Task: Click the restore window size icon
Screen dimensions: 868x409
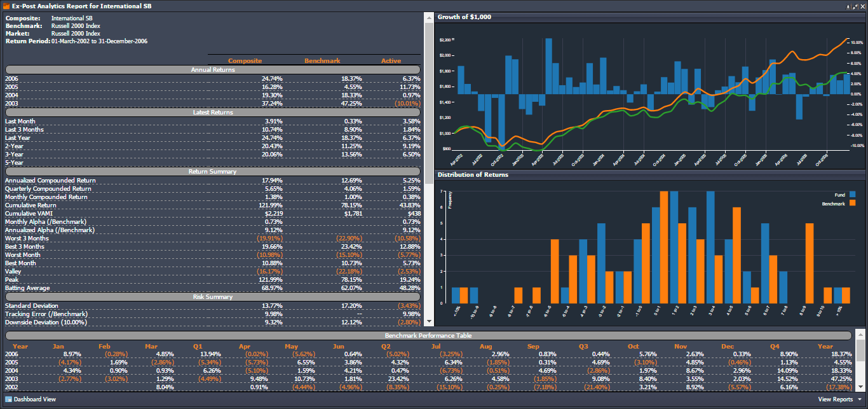Action: 855,6
